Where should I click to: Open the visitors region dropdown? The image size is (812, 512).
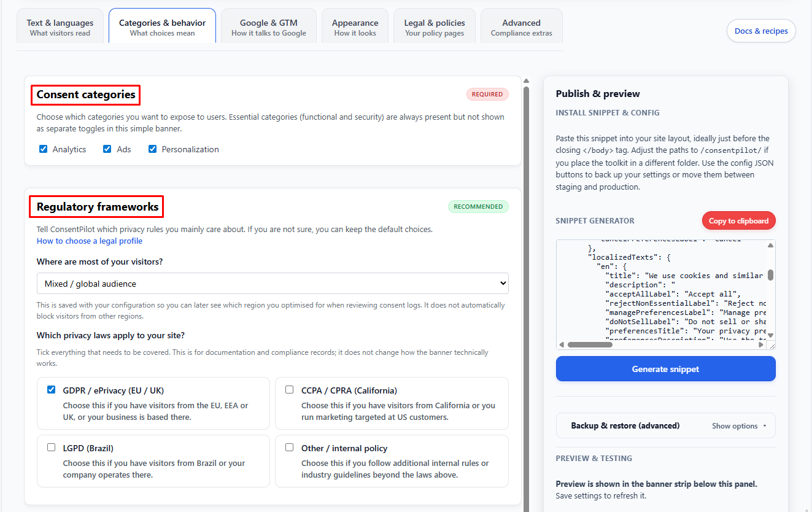pyautogui.click(x=273, y=284)
